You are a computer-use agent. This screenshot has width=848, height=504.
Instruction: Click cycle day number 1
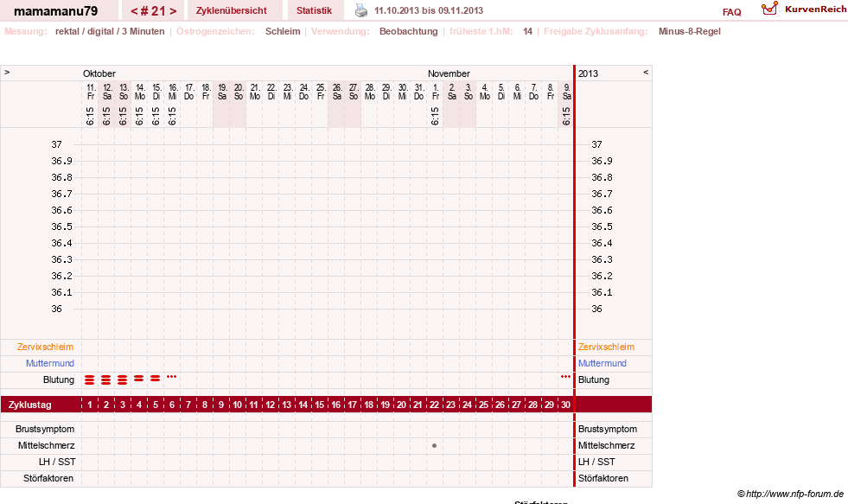(90, 405)
